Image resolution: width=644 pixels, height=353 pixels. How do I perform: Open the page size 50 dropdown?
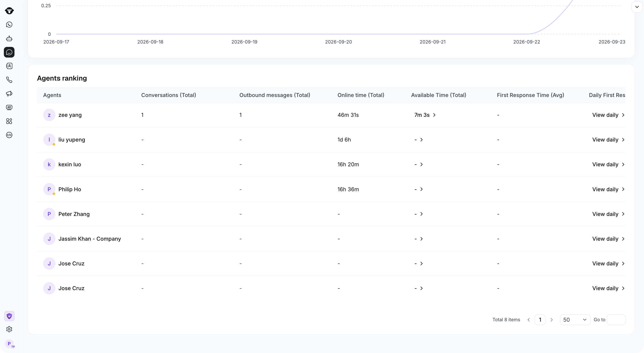(575, 320)
